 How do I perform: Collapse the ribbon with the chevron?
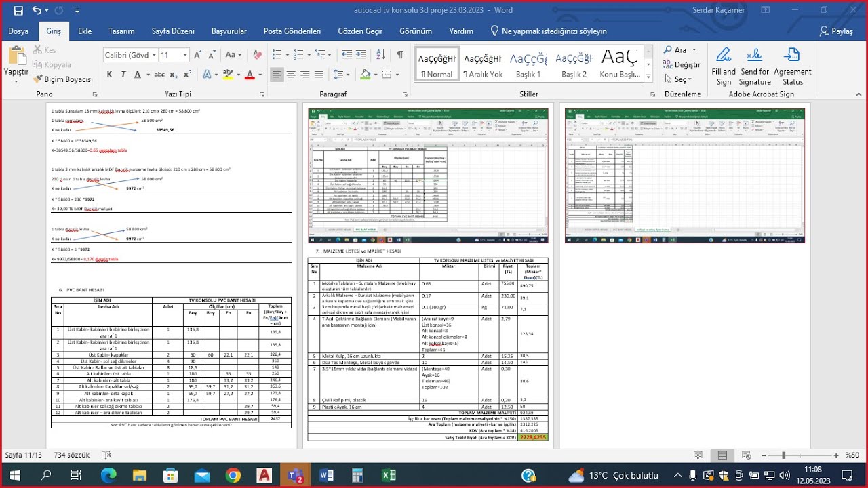pyautogui.click(x=857, y=94)
